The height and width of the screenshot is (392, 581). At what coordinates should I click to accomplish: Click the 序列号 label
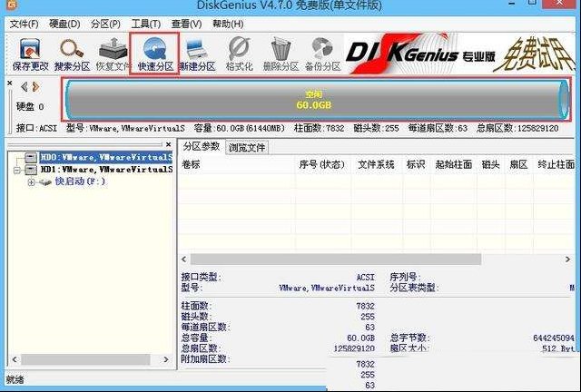(405, 277)
